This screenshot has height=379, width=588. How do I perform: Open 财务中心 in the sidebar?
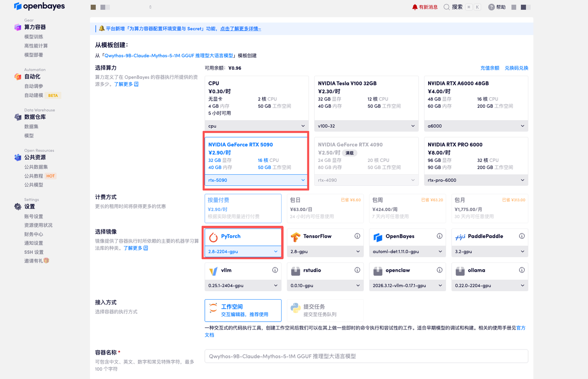point(34,234)
